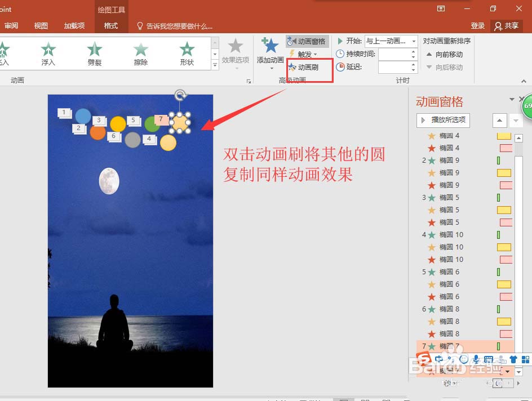The width and height of the screenshot is (532, 401).
Task: Open the 效果选项 (Effect Options) menu
Action: pos(236,53)
